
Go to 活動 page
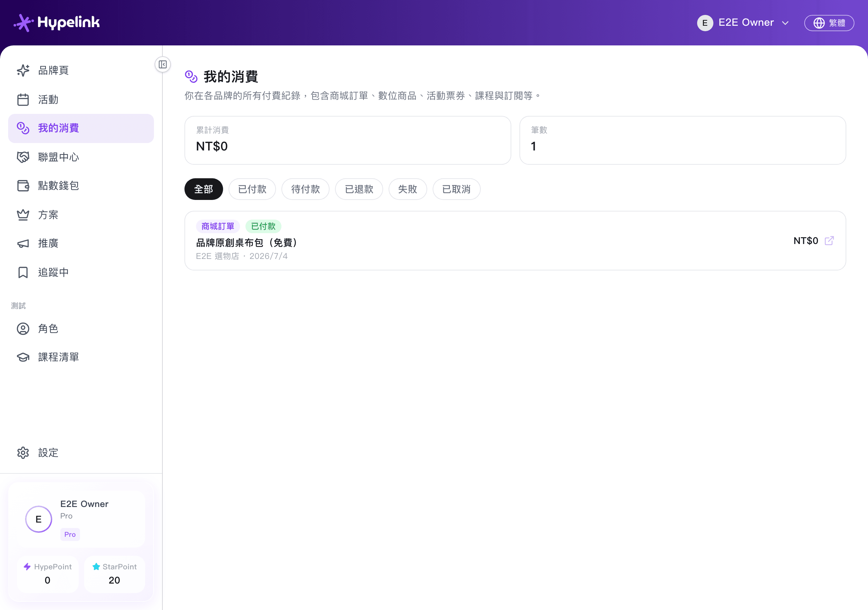point(81,99)
